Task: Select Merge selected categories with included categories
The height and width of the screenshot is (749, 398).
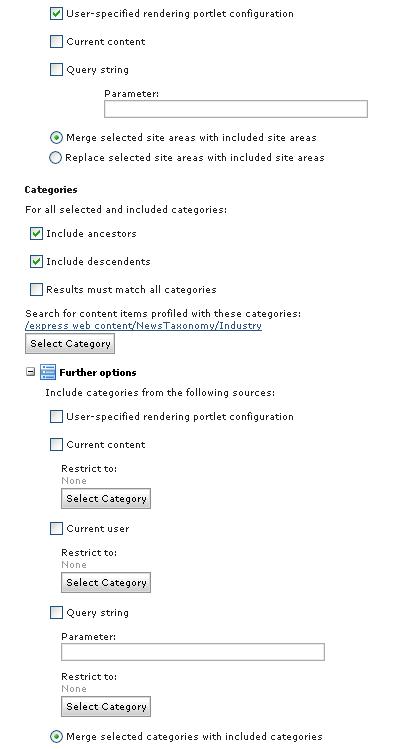Action: pyautogui.click(x=56, y=737)
